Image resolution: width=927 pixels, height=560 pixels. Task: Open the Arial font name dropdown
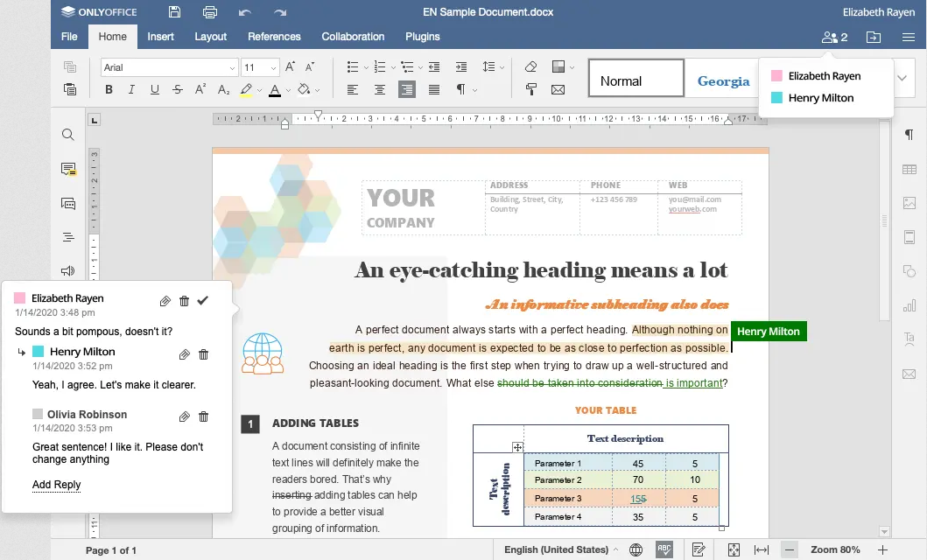click(232, 67)
